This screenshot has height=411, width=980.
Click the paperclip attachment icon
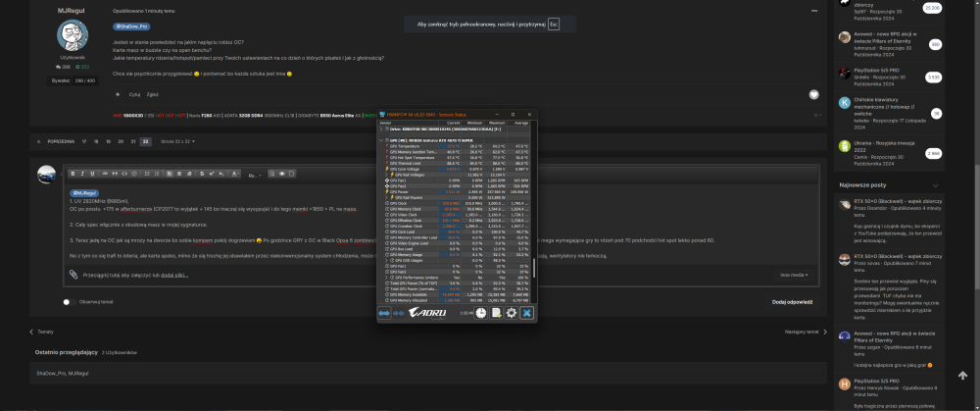coord(73,274)
